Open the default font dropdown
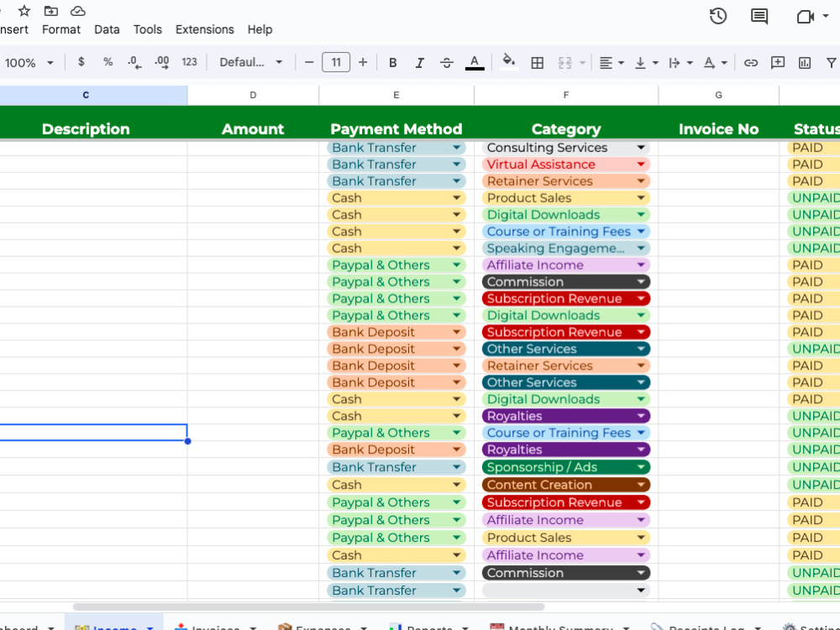The width and height of the screenshot is (840, 630). pos(250,62)
